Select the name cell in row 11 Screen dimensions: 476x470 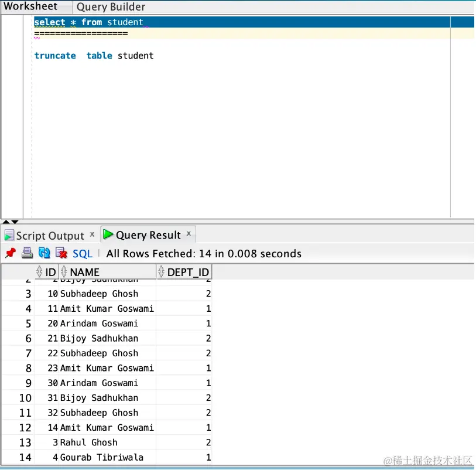pos(108,413)
